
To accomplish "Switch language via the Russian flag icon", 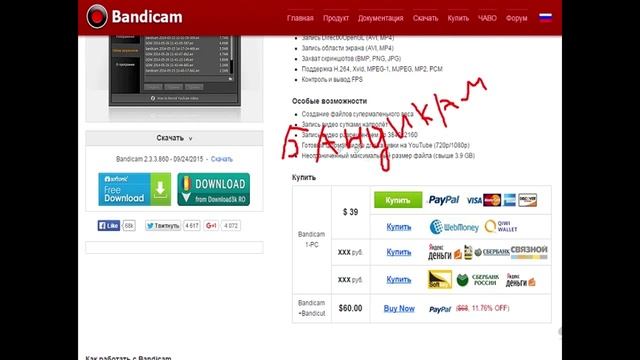I will (545, 17).
